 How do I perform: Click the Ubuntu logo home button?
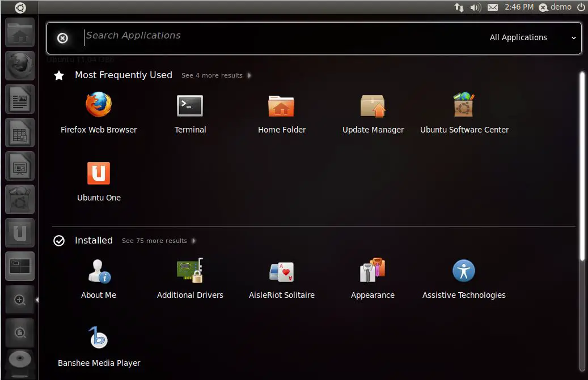(x=20, y=7)
